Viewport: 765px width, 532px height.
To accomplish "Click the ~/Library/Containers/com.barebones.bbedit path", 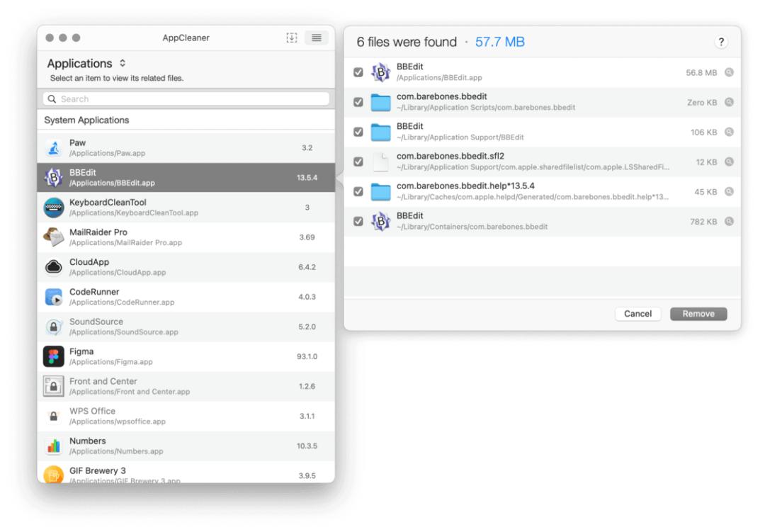I will tap(472, 227).
